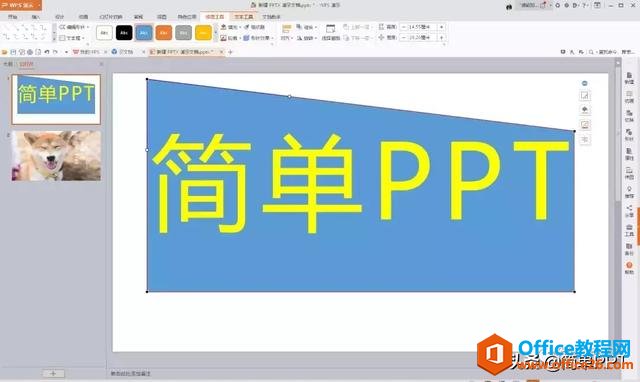Image resolution: width=640 pixels, height=382 pixels.
Task: Click the shape width value field
Action: click(x=422, y=38)
